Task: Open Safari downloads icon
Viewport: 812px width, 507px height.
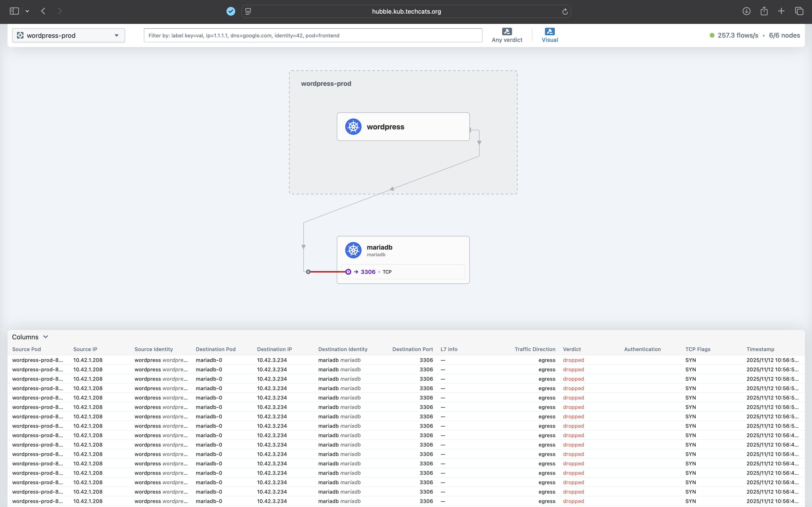Action: (x=746, y=11)
